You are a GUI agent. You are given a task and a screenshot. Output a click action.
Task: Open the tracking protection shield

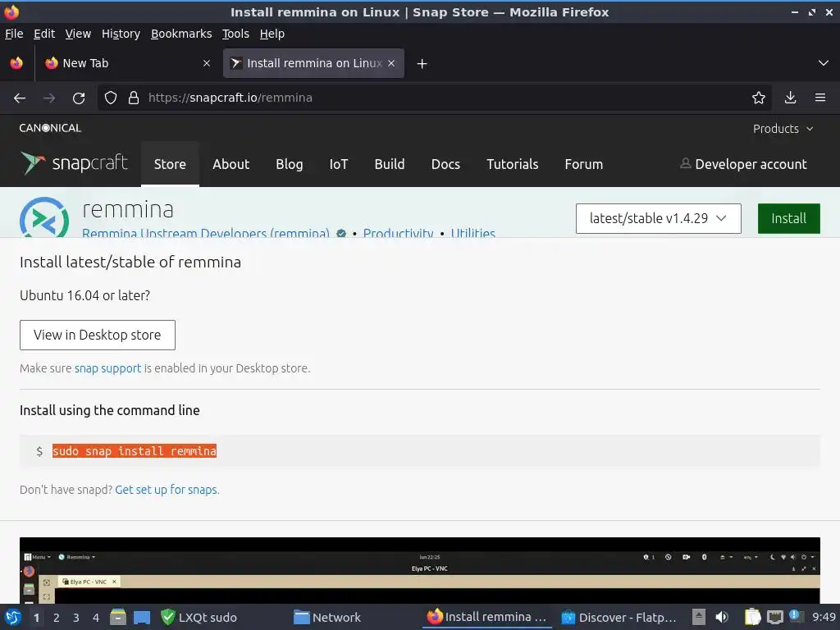[111, 98]
